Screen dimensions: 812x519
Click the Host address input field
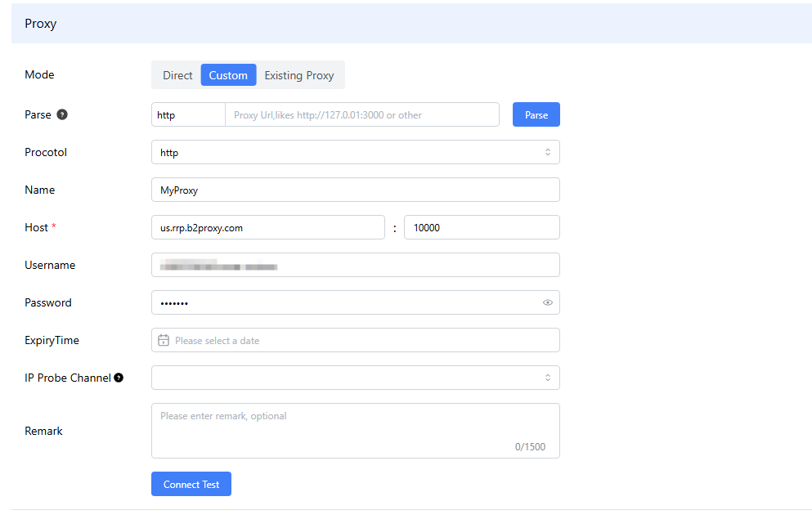click(x=267, y=227)
